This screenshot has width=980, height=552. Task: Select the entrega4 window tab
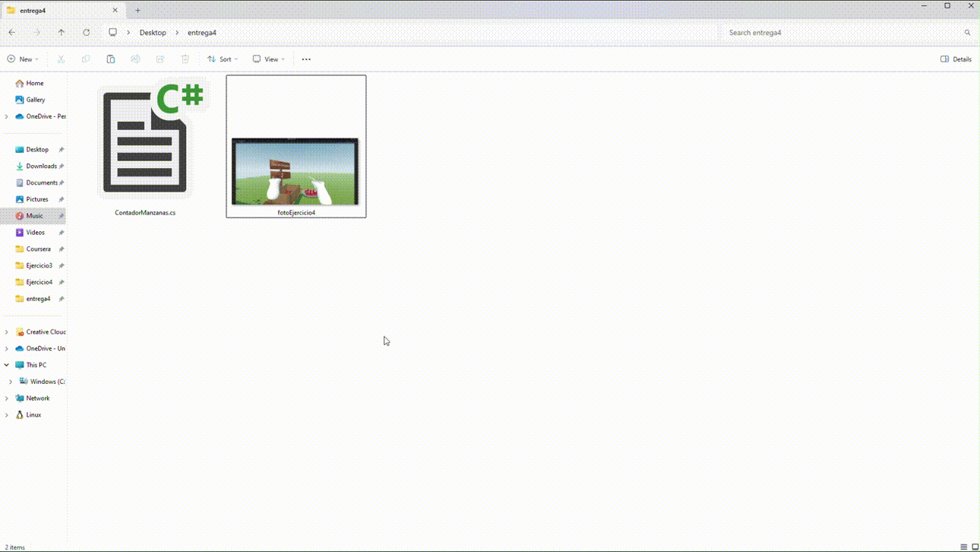[x=63, y=11]
